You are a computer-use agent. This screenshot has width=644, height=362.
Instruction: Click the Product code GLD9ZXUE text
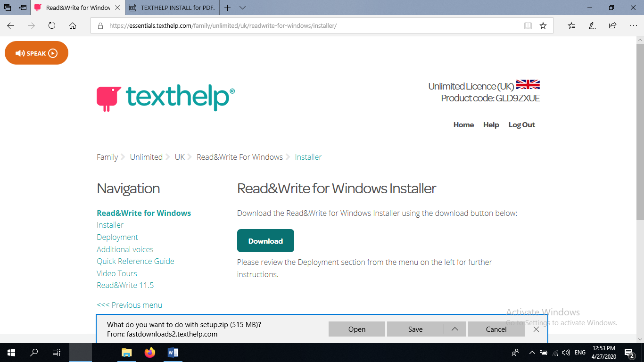click(490, 98)
